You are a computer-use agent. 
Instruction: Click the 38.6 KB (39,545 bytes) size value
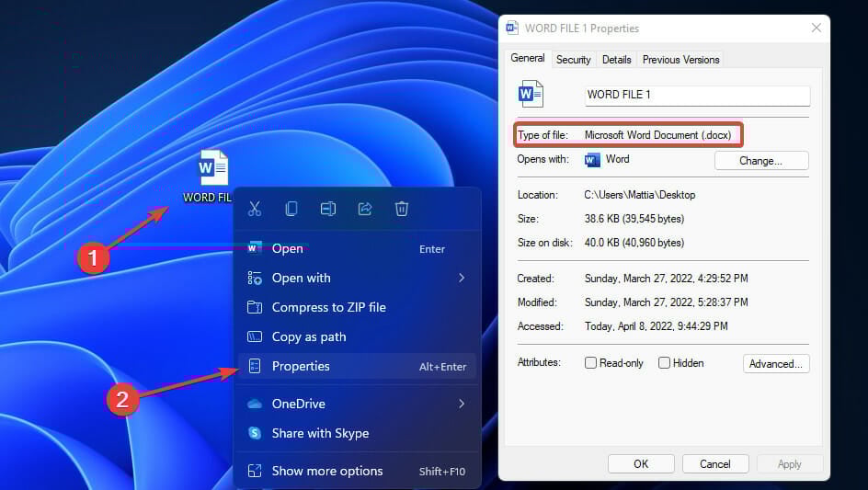[634, 219]
